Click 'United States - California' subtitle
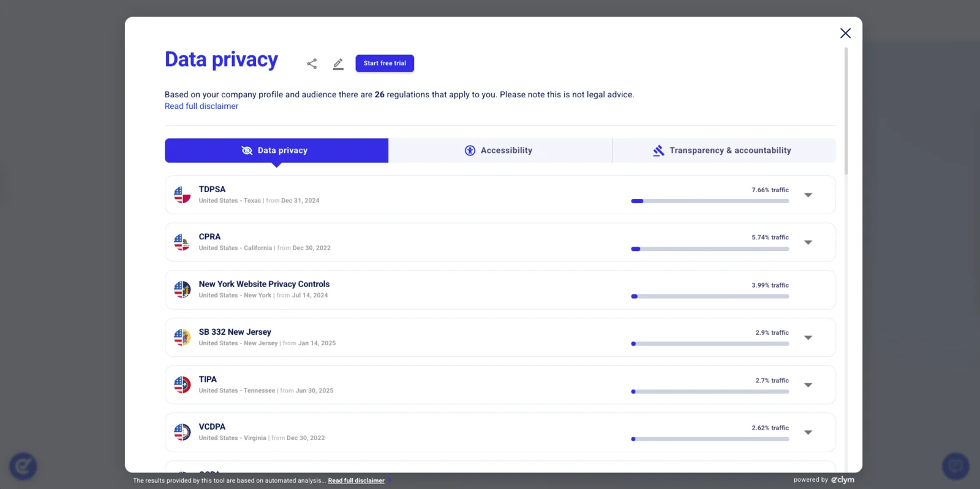The height and width of the screenshot is (489, 980). tap(235, 248)
